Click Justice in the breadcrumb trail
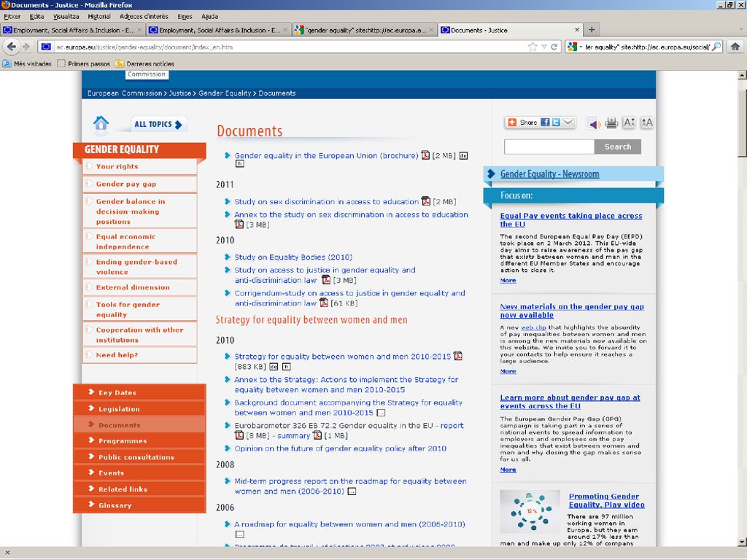Viewport: 747px width, 560px height. pos(180,93)
